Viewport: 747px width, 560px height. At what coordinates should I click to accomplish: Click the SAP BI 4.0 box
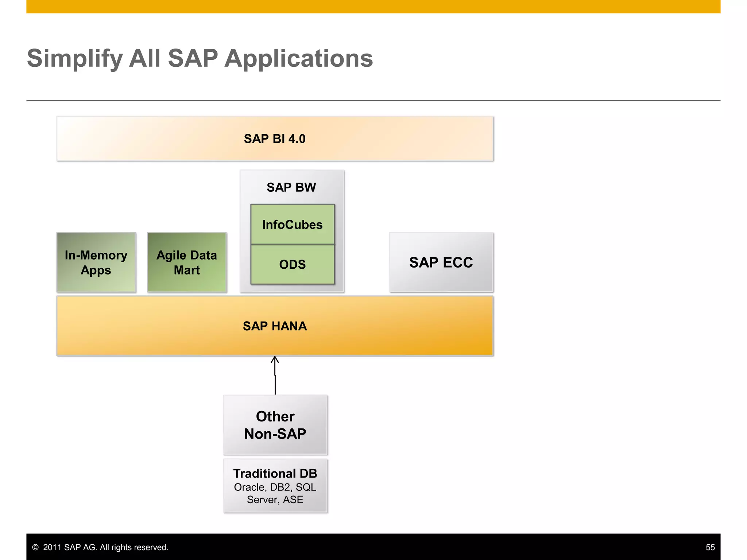point(275,139)
